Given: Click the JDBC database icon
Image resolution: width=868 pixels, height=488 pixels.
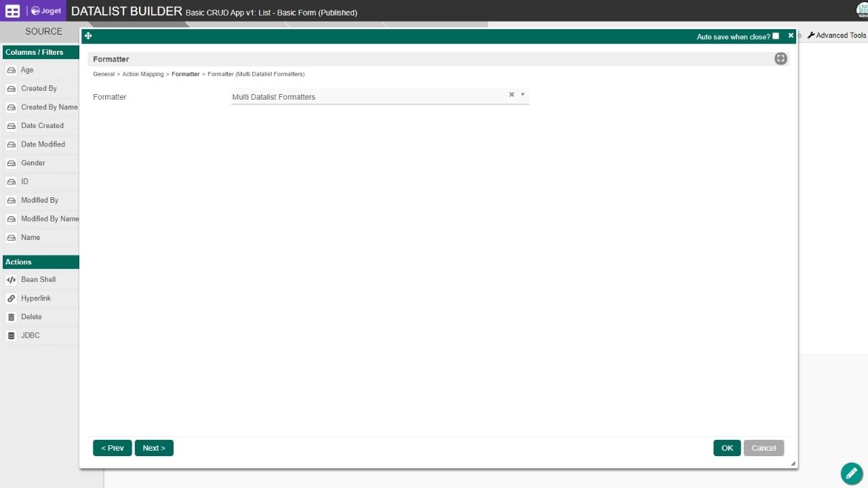Looking at the screenshot, I should (11, 336).
